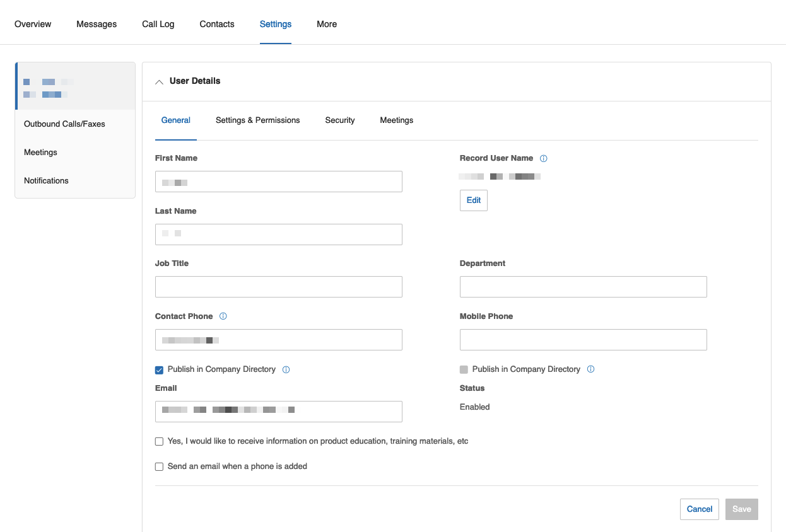Select Outbound Calls/Faxes in sidebar
Image resolution: width=786 pixels, height=532 pixels.
[x=64, y=124]
